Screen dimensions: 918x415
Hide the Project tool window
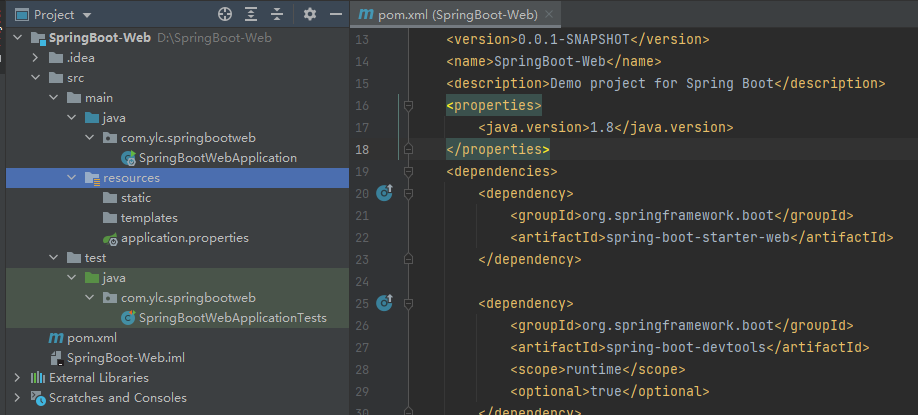(335, 15)
